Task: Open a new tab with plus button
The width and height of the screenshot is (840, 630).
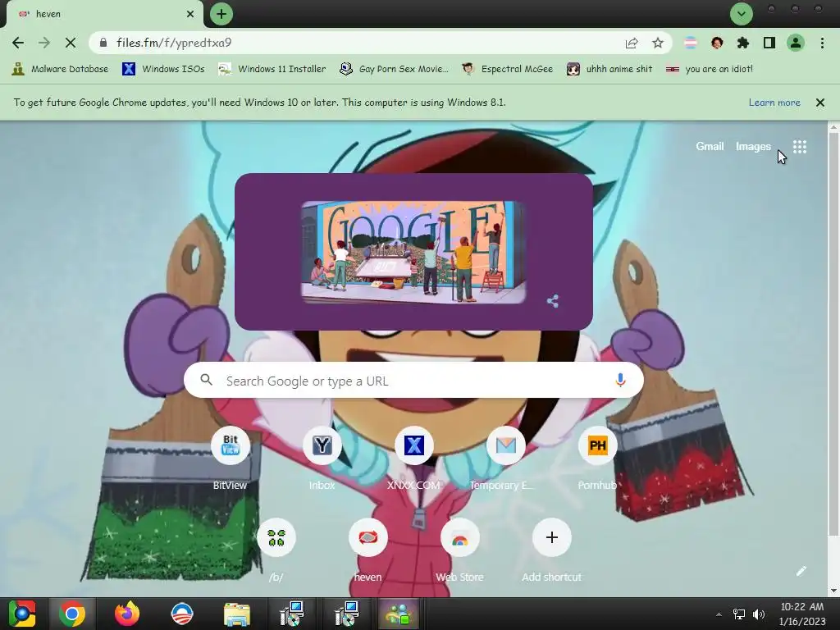Action: click(221, 14)
